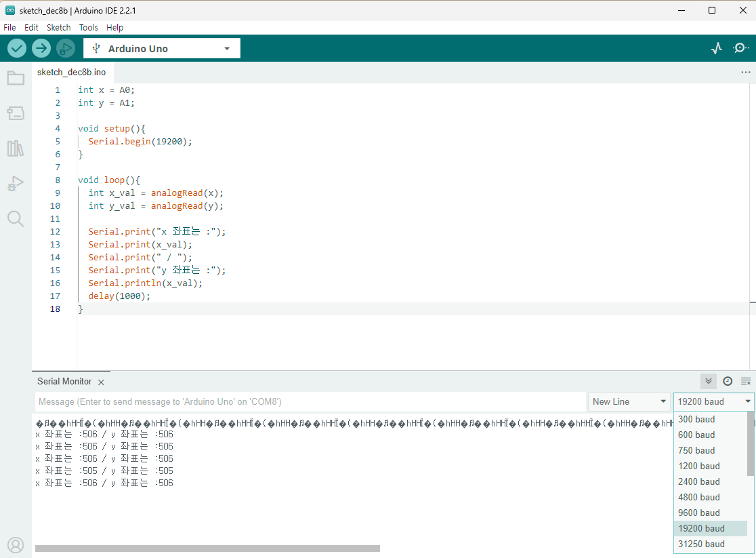Click the baud list vertical scrollbar
The image size is (756, 558).
[750, 443]
